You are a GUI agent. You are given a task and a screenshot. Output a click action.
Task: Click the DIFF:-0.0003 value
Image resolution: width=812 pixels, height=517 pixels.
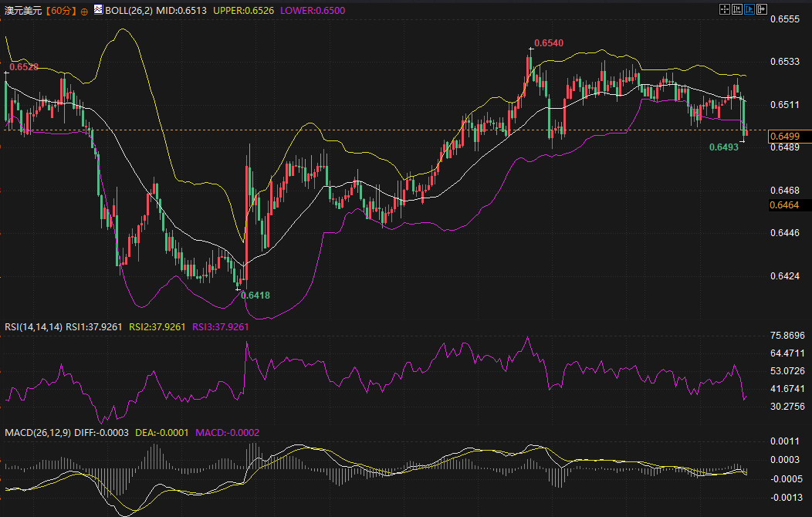click(x=102, y=433)
